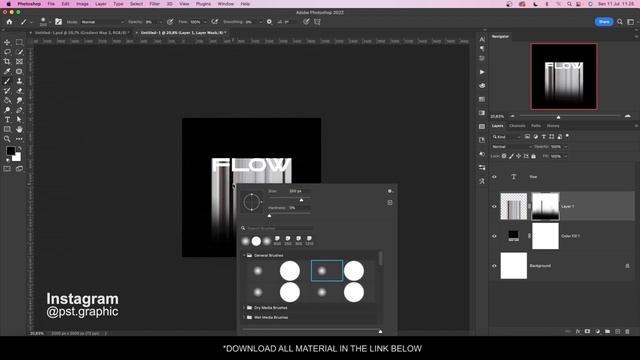
Task: Select the Eyedropper tool
Action: [7, 71]
